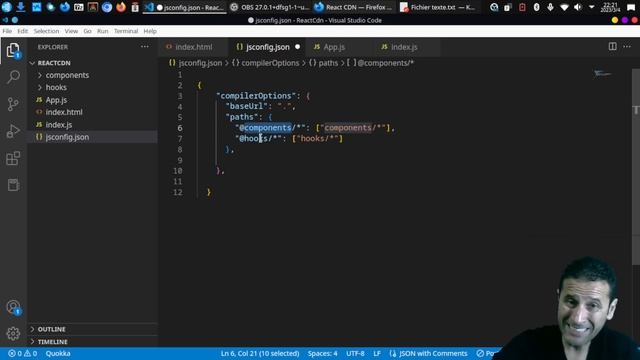This screenshot has width=640, height=360.
Task: Switch to Fichier texte.txt taskbar window
Action: point(438,7)
